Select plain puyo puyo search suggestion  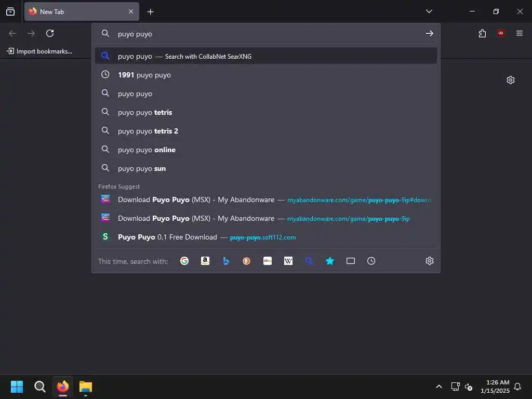coord(265,94)
